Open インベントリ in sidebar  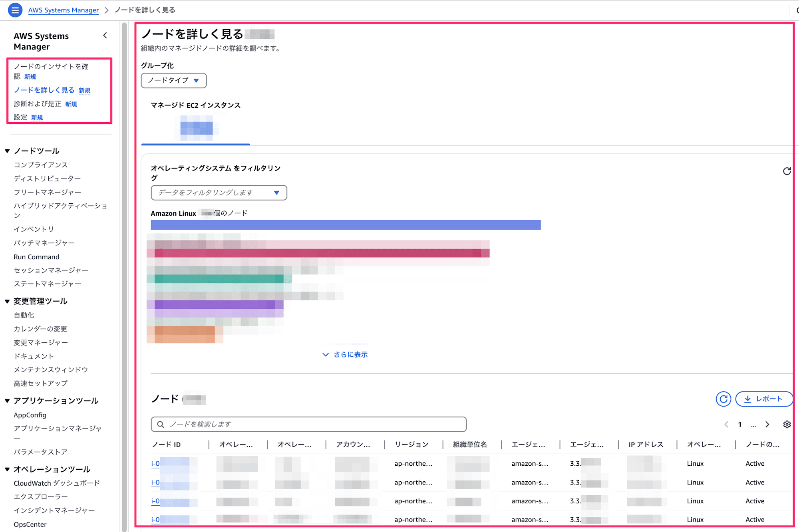[34, 229]
